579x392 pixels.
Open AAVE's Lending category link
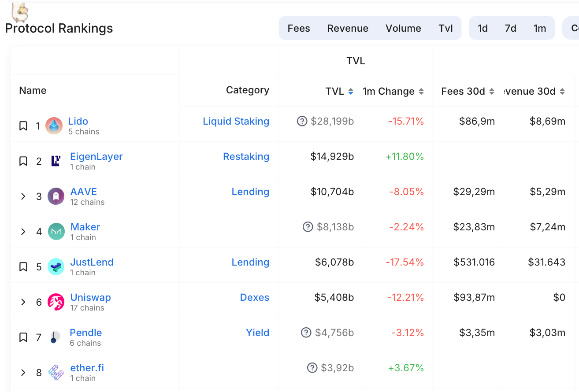251,192
